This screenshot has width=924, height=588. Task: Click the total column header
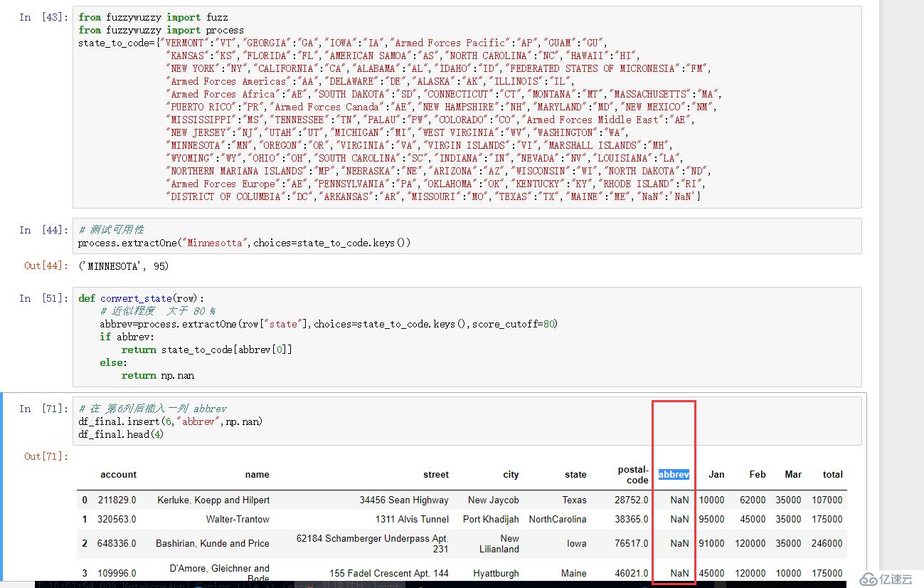[x=832, y=474]
